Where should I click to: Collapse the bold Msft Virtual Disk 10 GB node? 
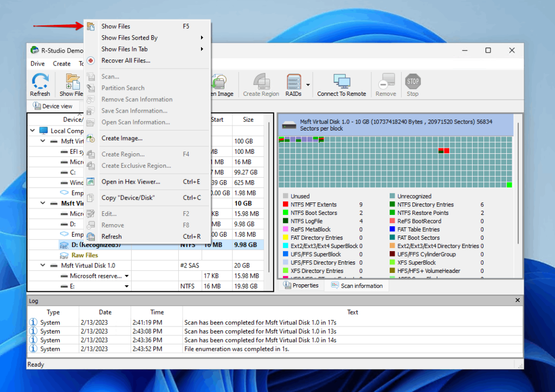click(x=43, y=203)
